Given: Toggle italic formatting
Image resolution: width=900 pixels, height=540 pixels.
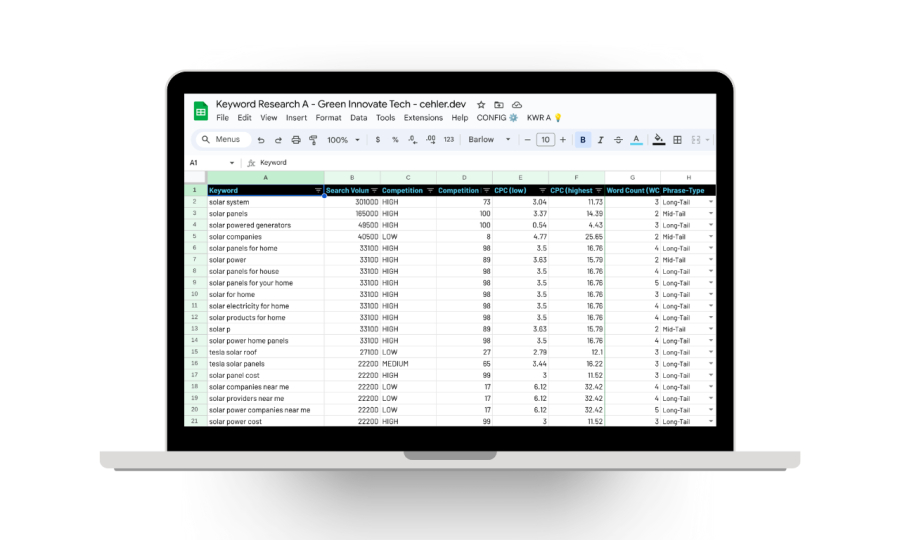Looking at the screenshot, I should click(600, 140).
